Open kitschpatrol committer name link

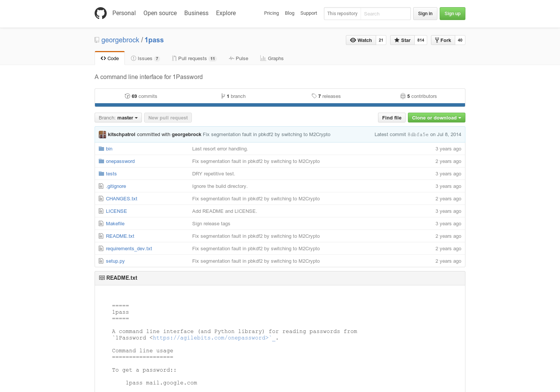121,134
